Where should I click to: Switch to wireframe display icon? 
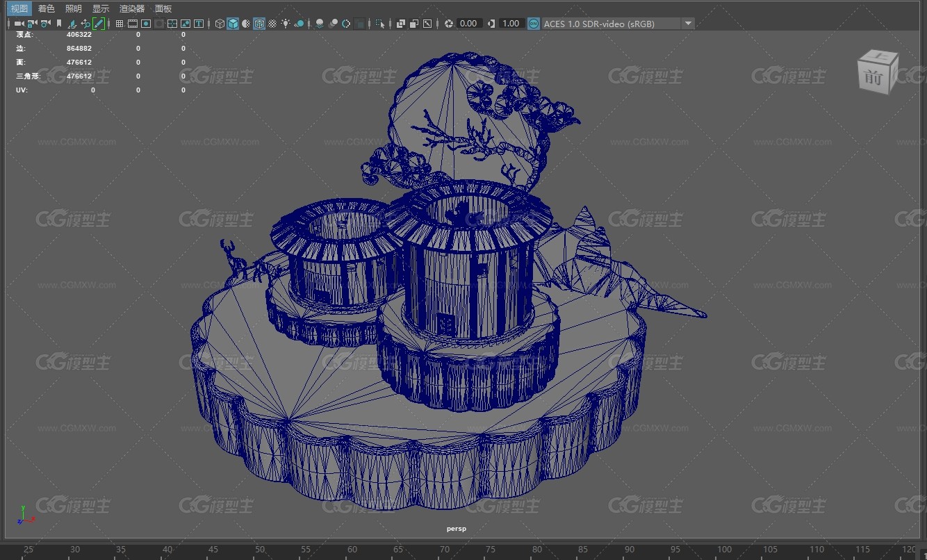click(220, 24)
